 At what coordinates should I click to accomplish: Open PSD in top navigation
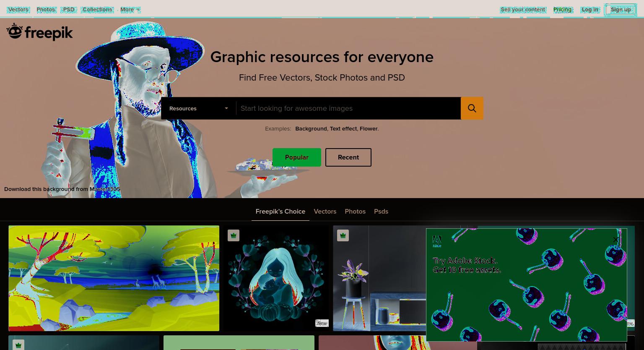click(x=69, y=9)
